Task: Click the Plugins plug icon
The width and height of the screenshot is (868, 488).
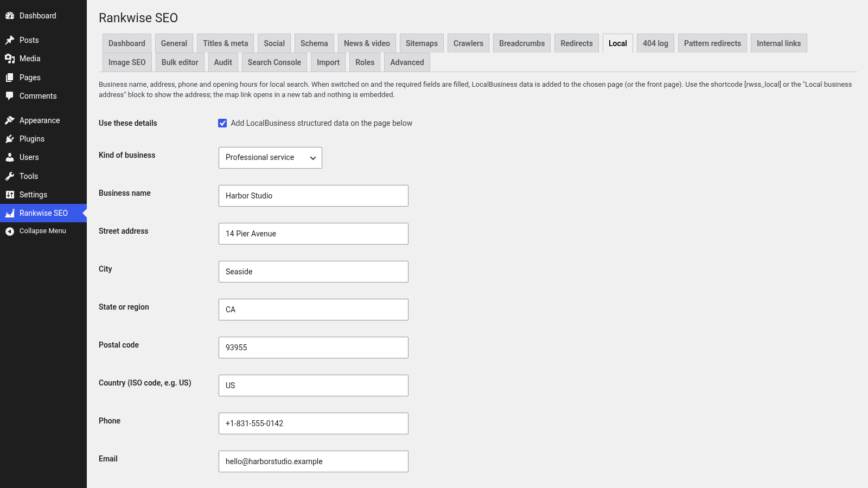Action: [10, 139]
